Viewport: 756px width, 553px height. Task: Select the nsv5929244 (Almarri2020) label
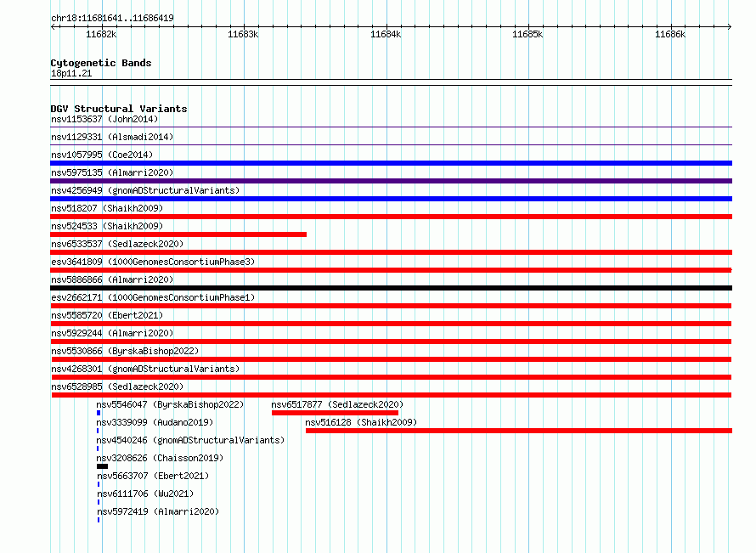(x=112, y=333)
